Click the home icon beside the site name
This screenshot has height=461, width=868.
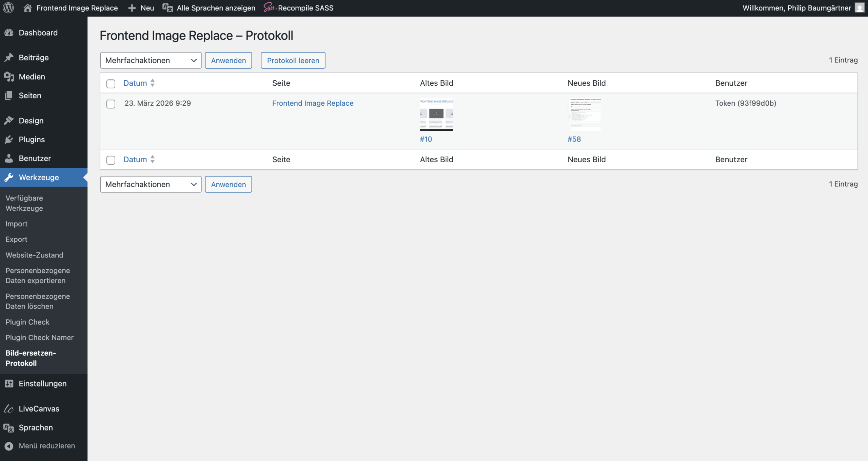27,8
